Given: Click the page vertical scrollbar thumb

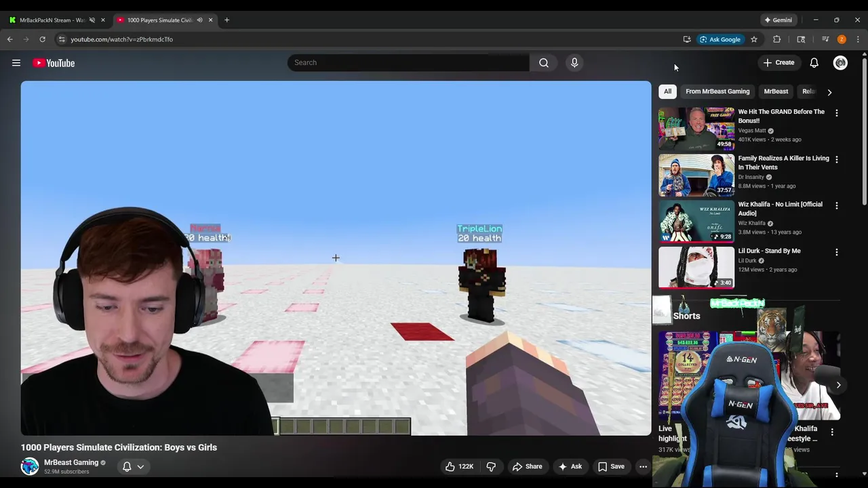Looking at the screenshot, I should point(864,132).
